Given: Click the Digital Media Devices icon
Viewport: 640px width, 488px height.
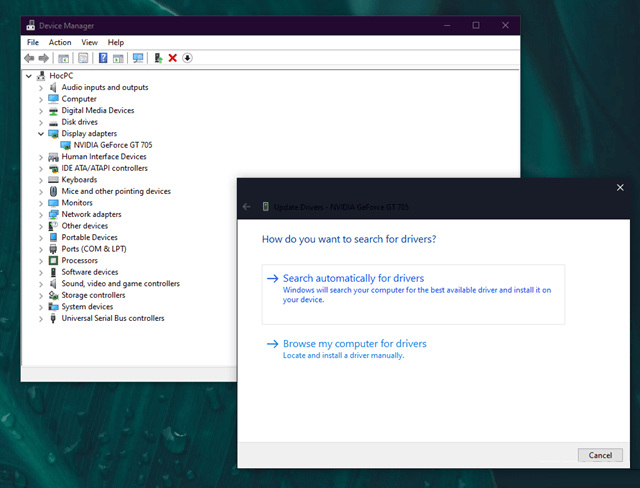Looking at the screenshot, I should tap(53, 111).
